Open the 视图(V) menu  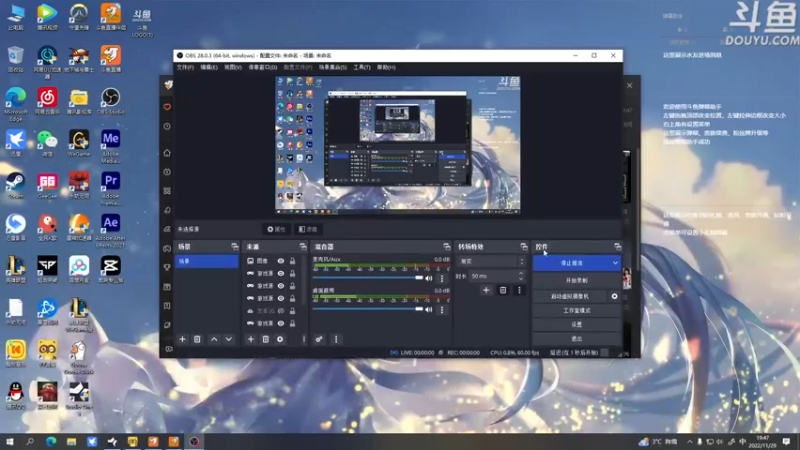(x=233, y=67)
